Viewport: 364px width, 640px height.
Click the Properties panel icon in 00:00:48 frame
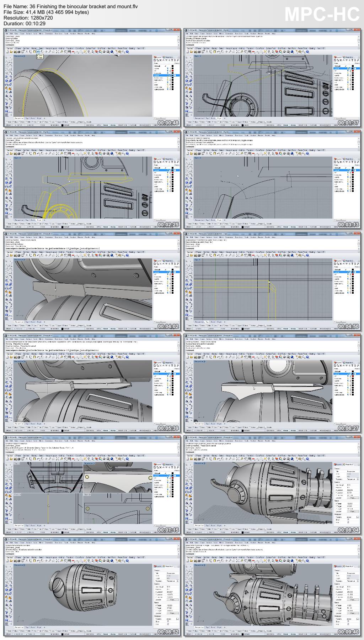pos(164,57)
